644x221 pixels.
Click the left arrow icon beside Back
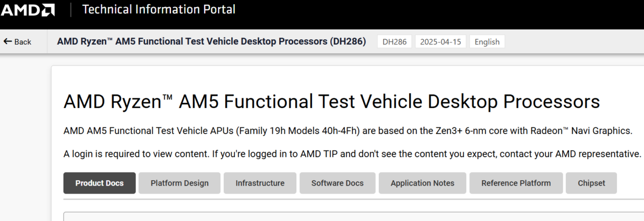8,41
